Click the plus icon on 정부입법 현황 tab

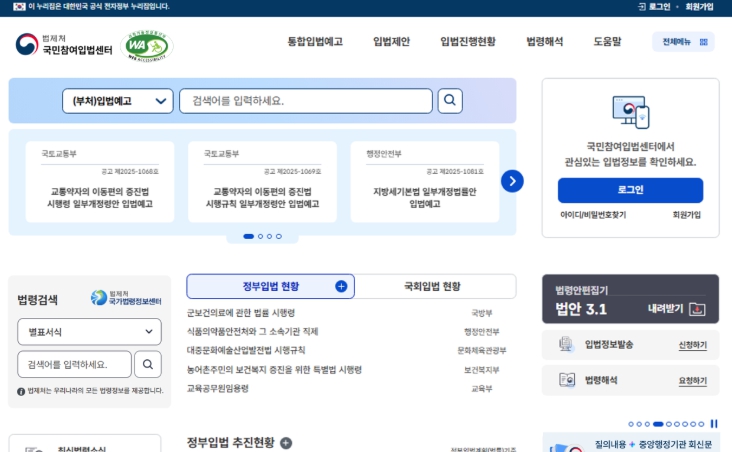tap(341, 286)
